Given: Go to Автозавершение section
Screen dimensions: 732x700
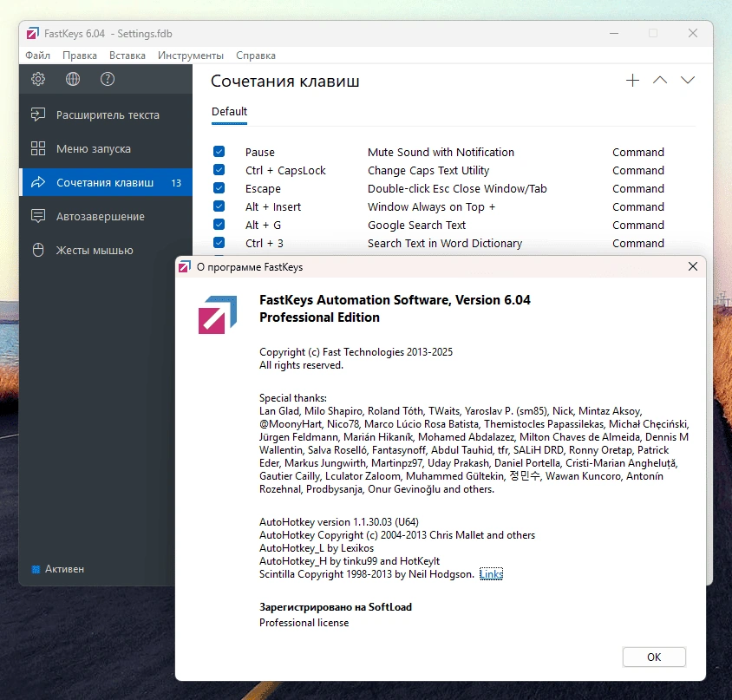Looking at the screenshot, I should tap(106, 216).
